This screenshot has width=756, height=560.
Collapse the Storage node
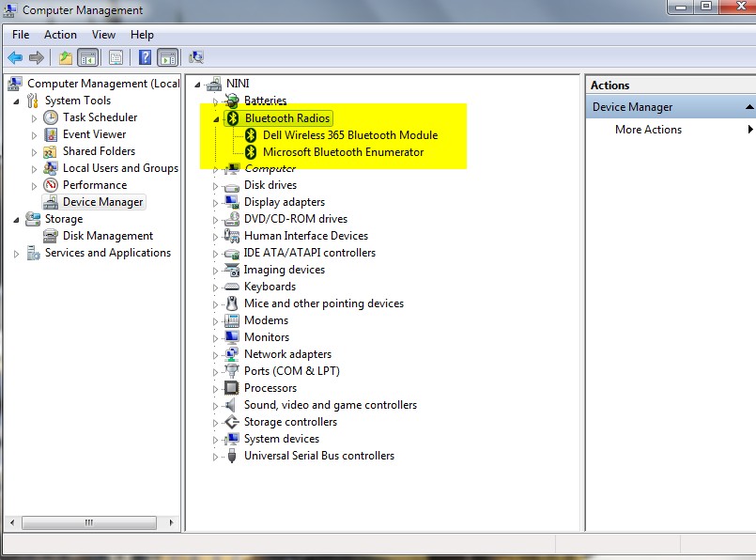pos(16,220)
